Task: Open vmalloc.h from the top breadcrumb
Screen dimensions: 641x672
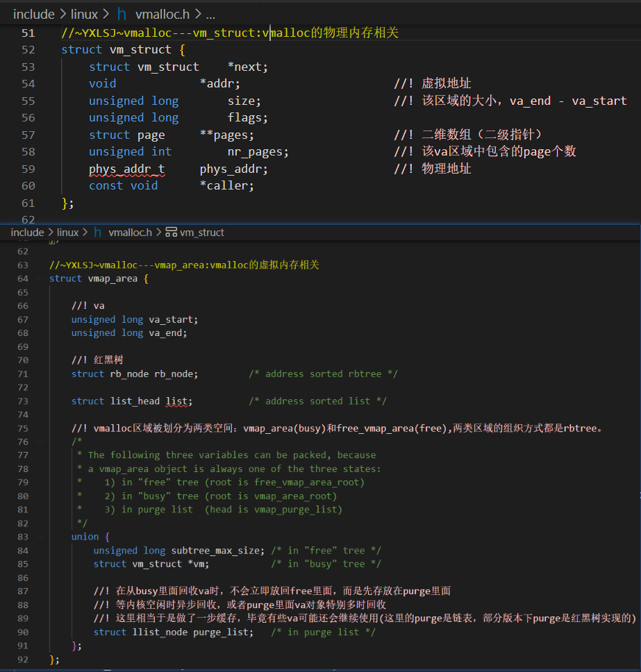Action: click(x=162, y=14)
